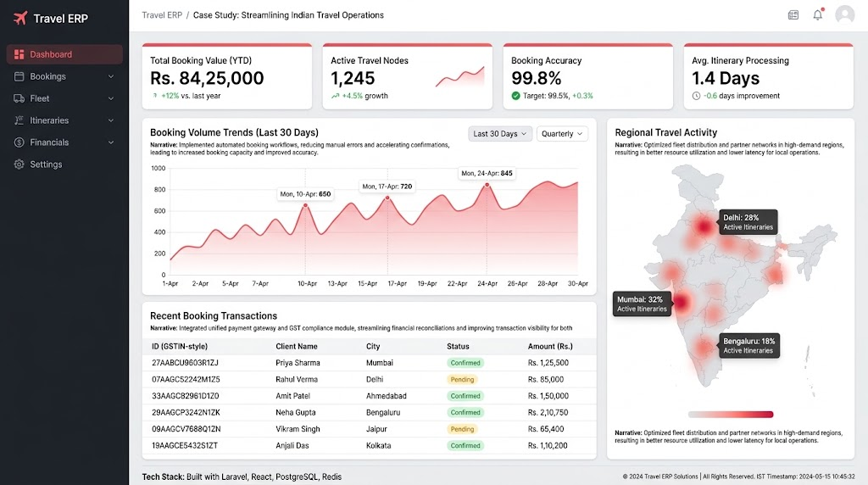Click the IST Timestamp in footer
Viewport: 868px width, 485px height.
click(805, 477)
